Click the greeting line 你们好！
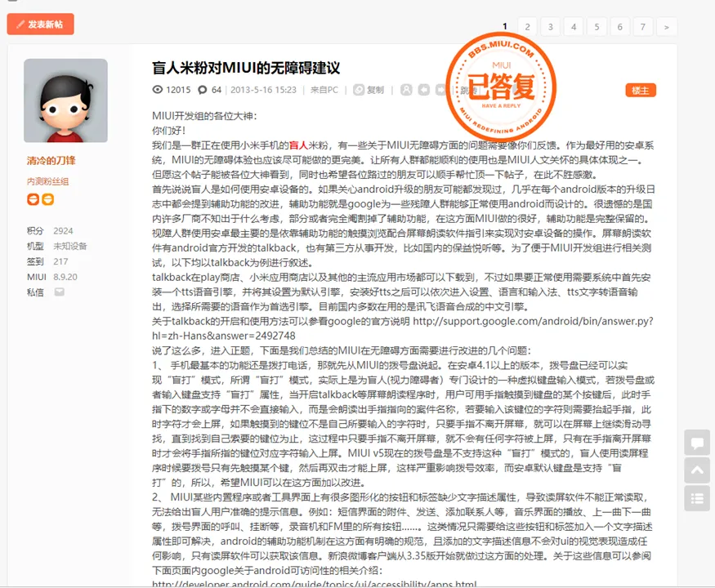The width and height of the screenshot is (715, 588). pos(168,131)
